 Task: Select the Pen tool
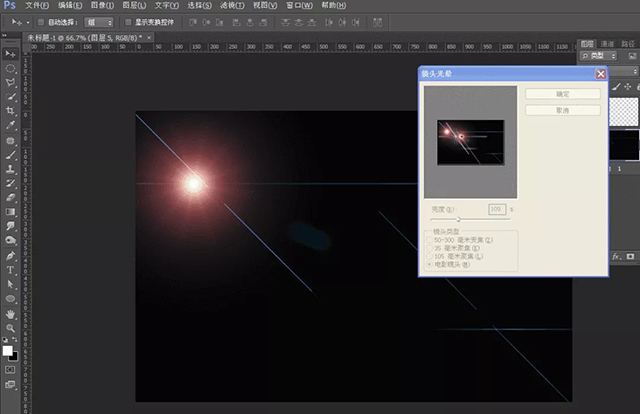click(11, 255)
